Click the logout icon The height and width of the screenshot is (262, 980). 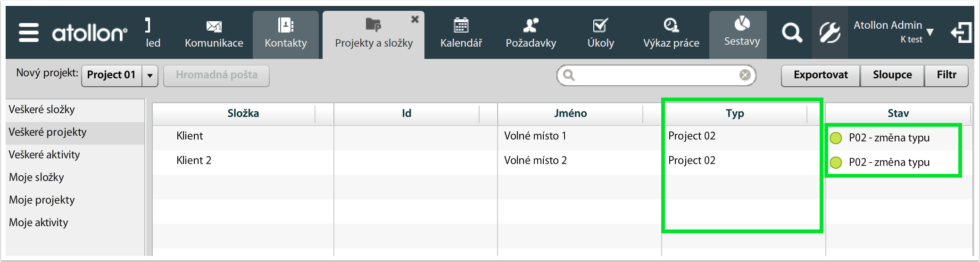(961, 33)
